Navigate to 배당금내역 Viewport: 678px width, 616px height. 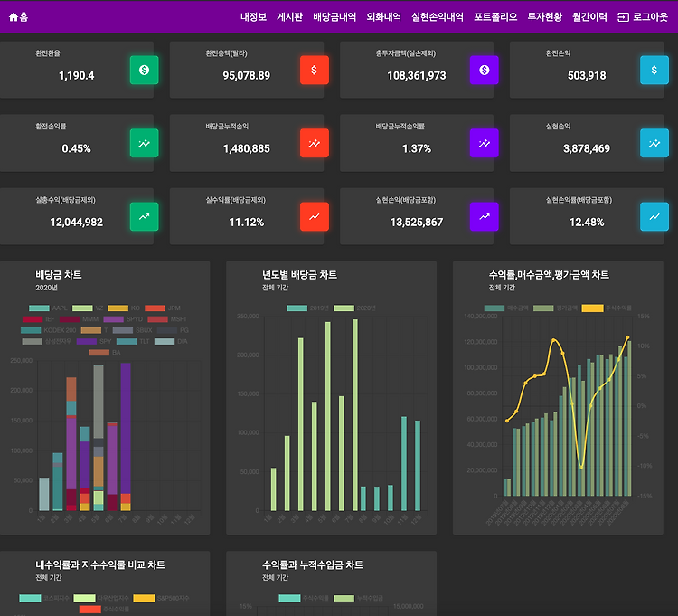click(x=334, y=17)
